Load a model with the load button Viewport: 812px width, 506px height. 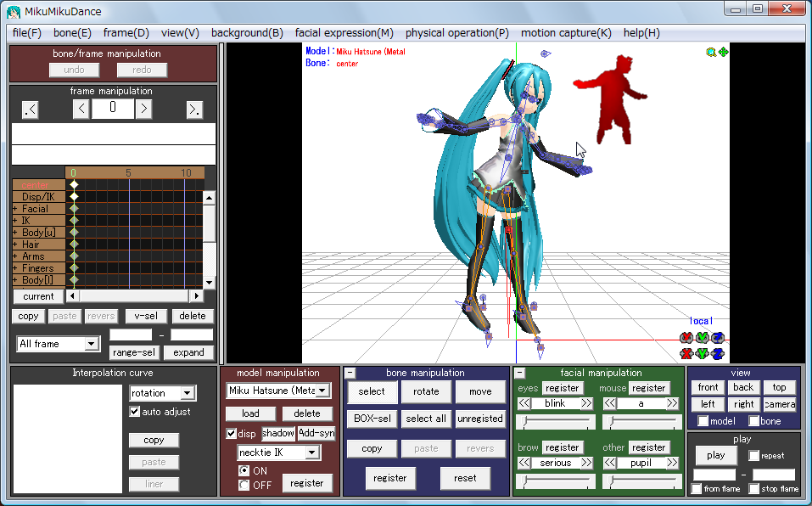point(250,413)
